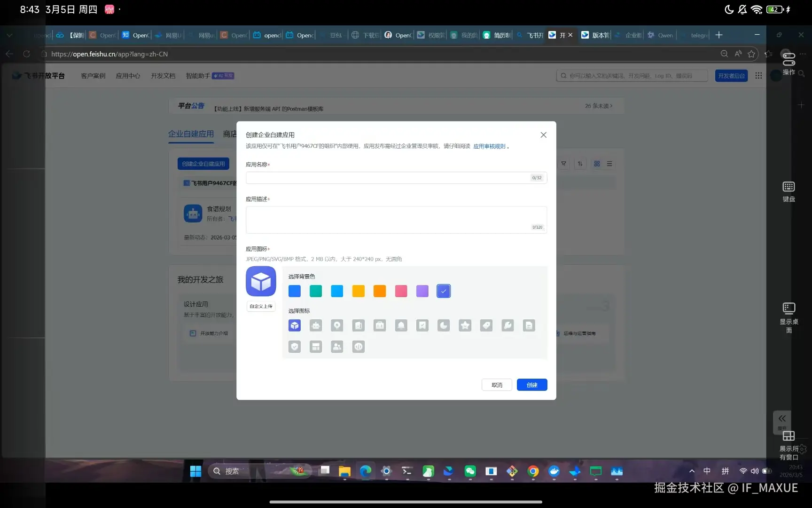
Task: Click the 创建 create button
Action: pos(532,385)
